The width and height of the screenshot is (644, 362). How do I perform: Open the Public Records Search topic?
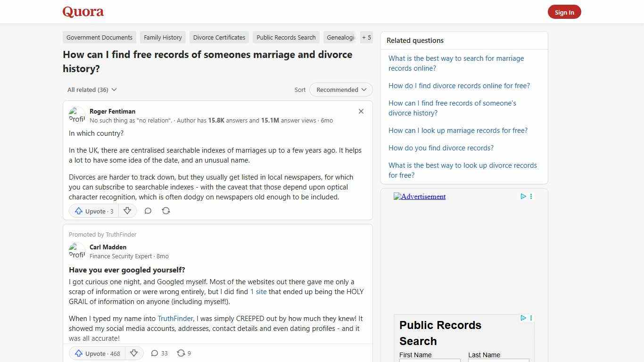tap(286, 37)
